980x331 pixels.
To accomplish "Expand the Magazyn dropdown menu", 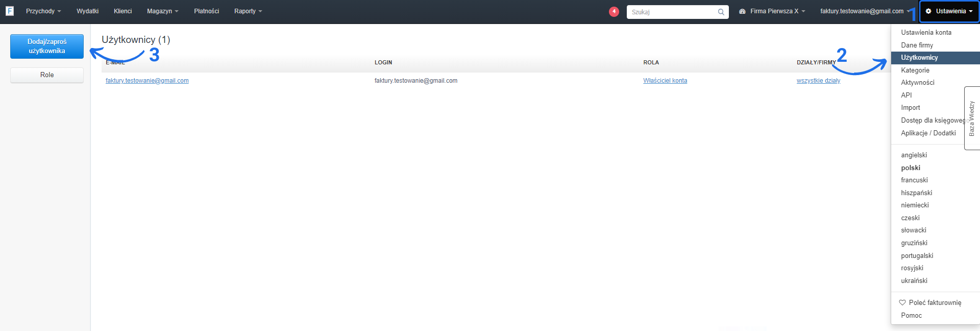I will tap(162, 11).
